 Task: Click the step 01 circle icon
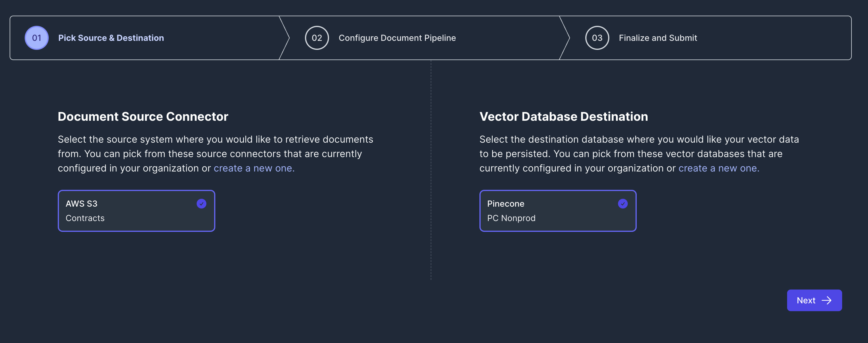pos(36,38)
